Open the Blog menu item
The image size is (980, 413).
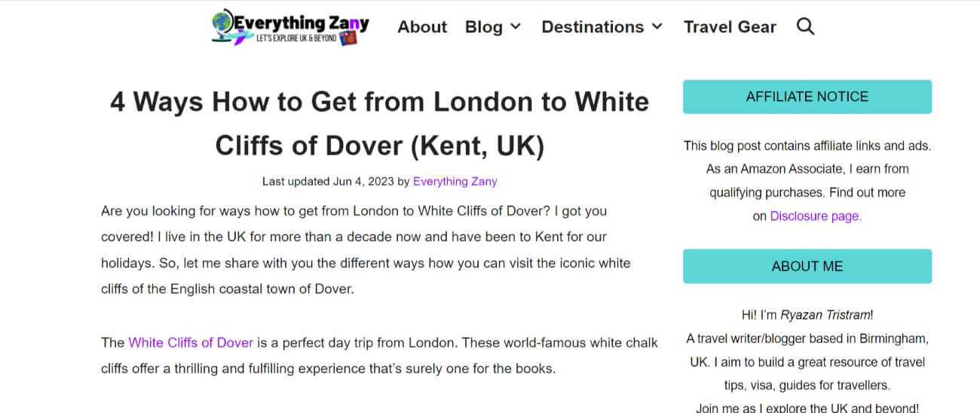(484, 27)
